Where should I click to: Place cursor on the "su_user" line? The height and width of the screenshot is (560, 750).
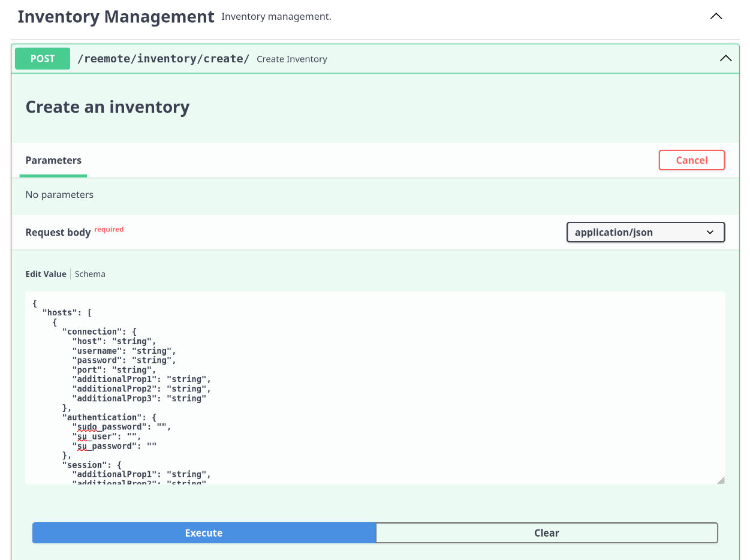coord(107,436)
